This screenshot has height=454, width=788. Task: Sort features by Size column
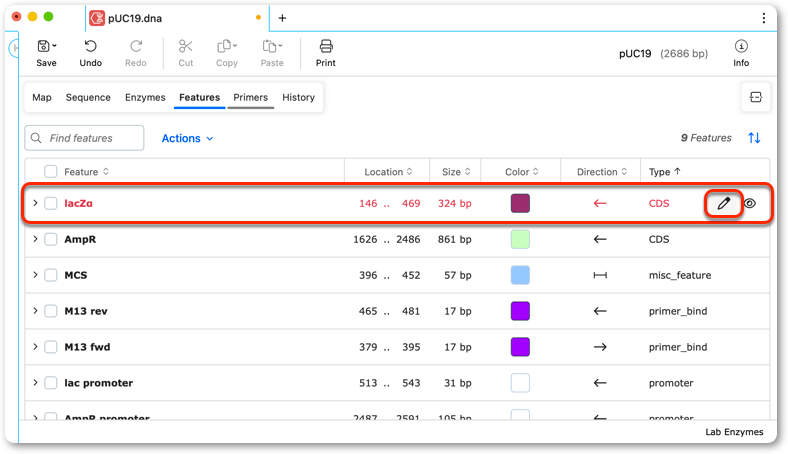coord(456,172)
